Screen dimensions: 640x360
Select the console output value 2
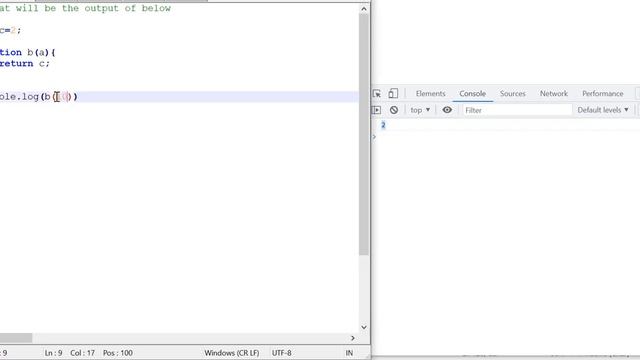pyautogui.click(x=383, y=125)
